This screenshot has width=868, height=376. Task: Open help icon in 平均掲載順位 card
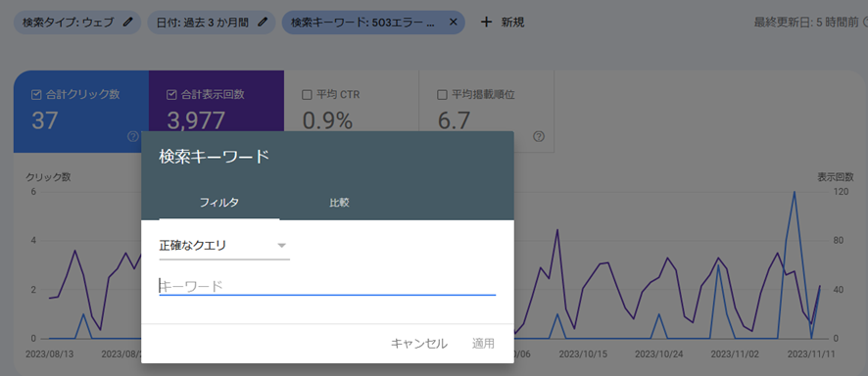coord(539,136)
